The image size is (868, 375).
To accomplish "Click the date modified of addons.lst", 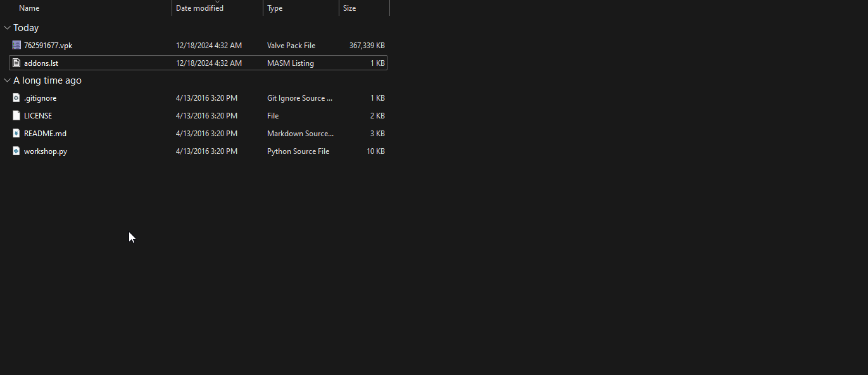I will [x=209, y=63].
